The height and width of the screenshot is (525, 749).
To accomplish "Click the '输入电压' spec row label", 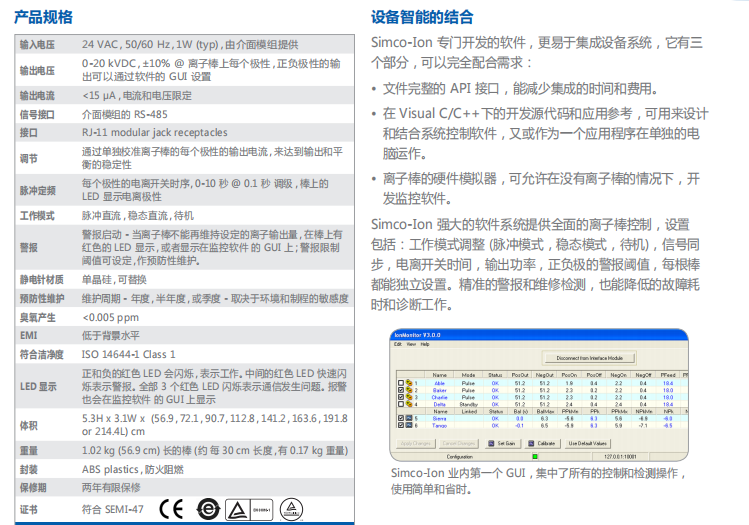I will tap(37, 45).
